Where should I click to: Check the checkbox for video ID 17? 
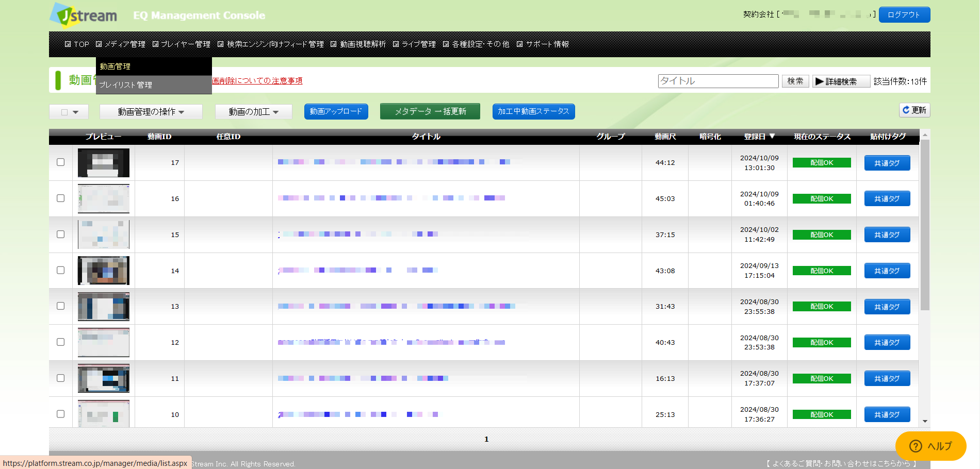click(x=61, y=162)
